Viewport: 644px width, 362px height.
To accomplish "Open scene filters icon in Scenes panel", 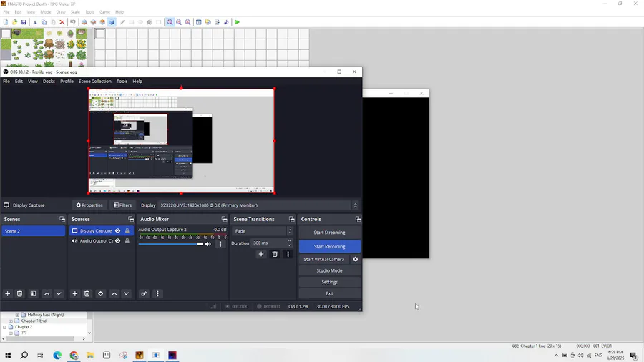I will coord(33,293).
